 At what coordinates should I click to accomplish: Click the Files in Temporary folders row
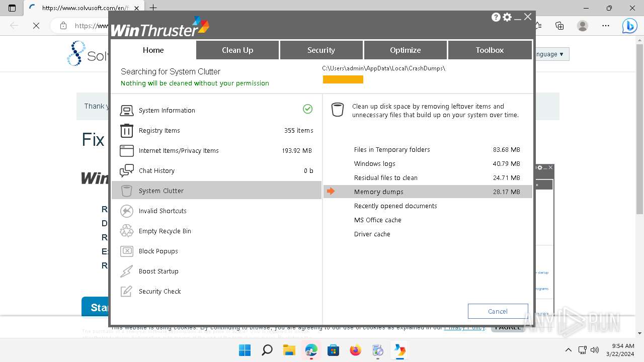point(428,150)
